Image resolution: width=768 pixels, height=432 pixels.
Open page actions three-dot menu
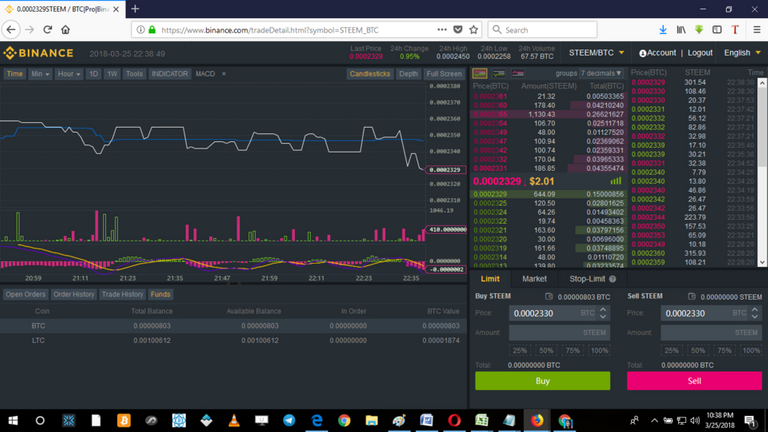tap(442, 30)
